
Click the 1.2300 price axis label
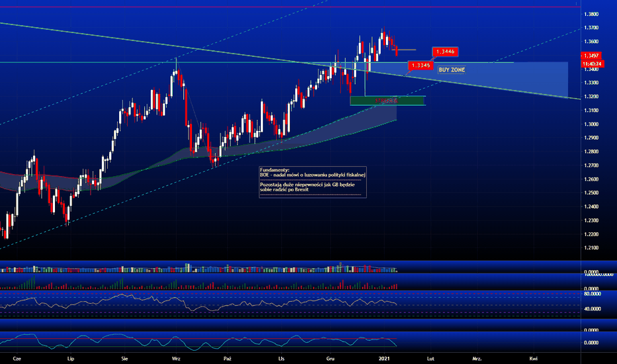tap(591, 220)
